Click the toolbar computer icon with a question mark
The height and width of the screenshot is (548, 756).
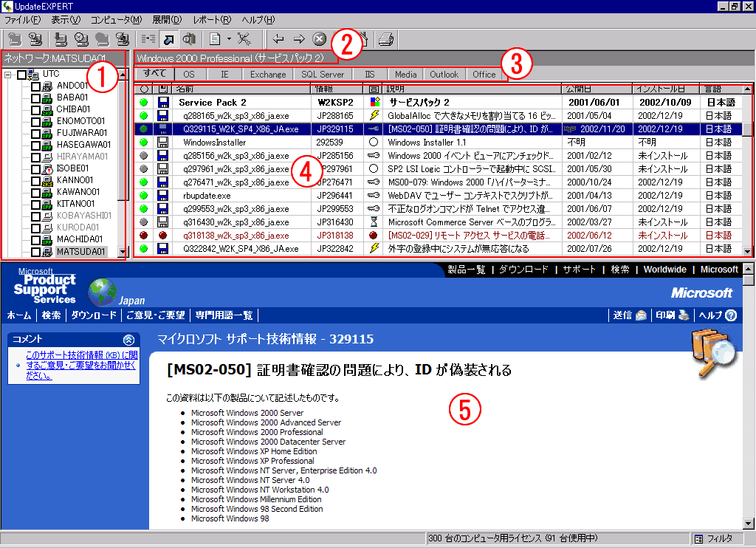click(x=35, y=39)
